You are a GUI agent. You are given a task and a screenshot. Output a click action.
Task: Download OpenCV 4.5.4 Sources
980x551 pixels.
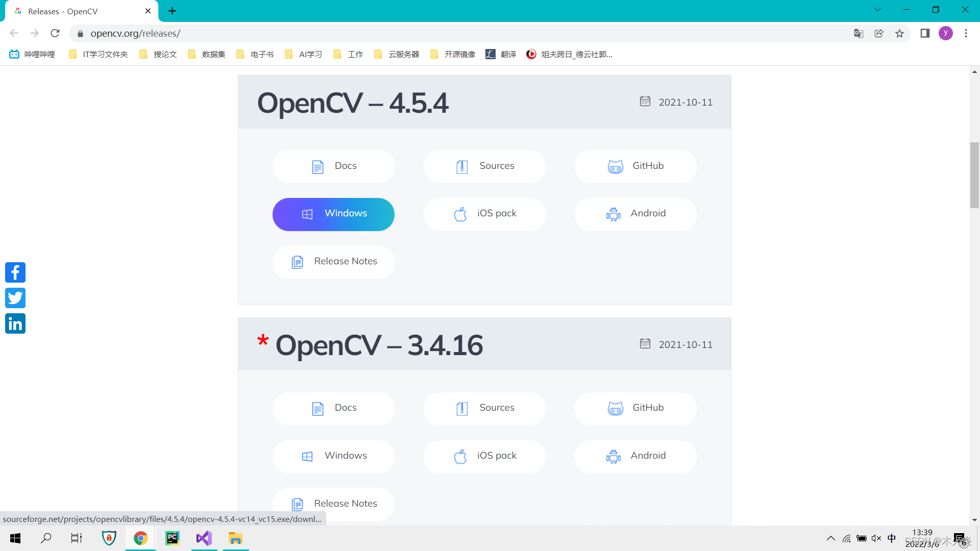[484, 166]
